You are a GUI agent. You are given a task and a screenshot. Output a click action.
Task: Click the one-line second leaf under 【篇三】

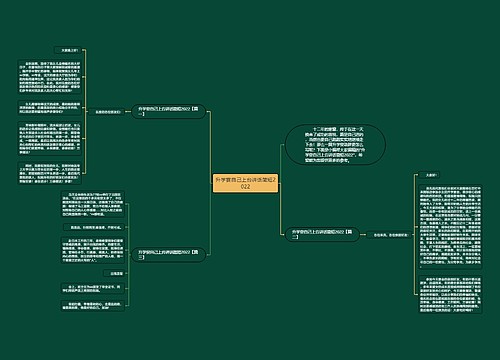(94, 227)
